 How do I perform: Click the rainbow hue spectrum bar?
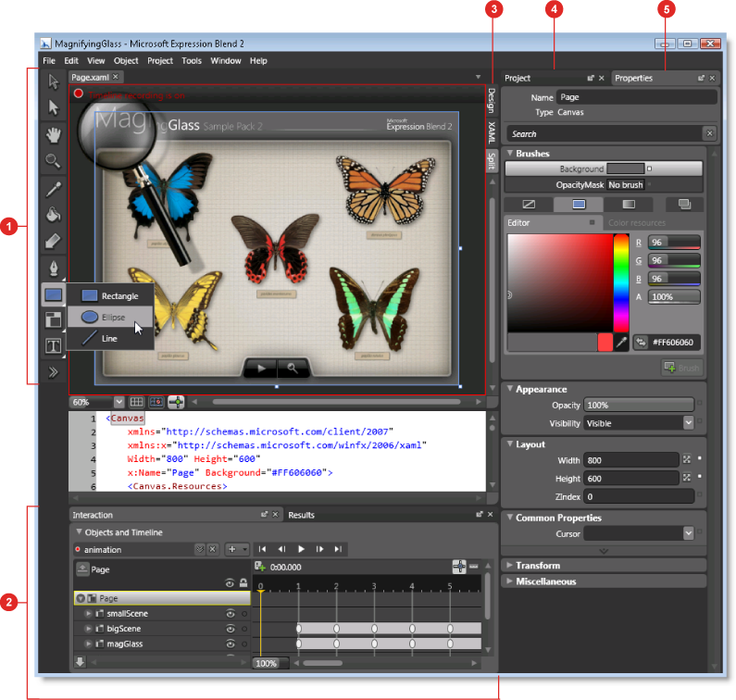(x=621, y=283)
